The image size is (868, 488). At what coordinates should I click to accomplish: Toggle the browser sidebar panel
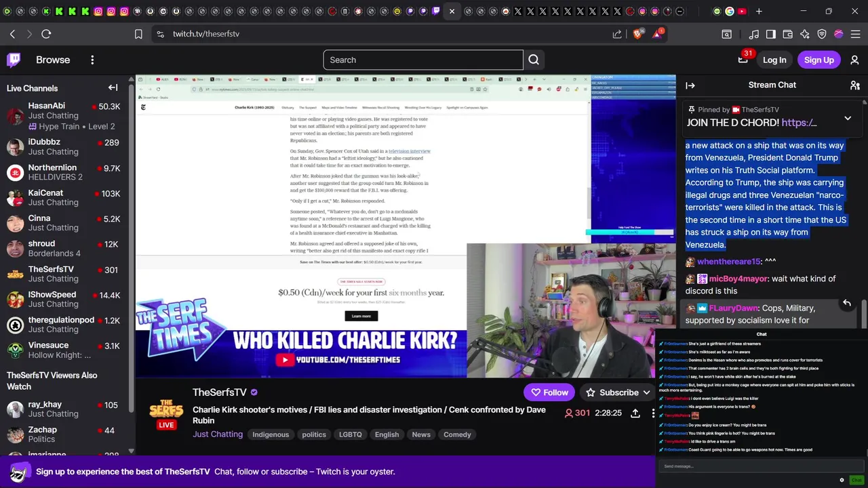pyautogui.click(x=771, y=34)
